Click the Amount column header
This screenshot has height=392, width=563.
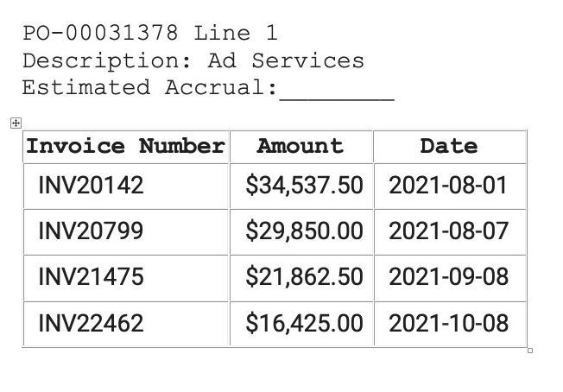click(x=301, y=147)
